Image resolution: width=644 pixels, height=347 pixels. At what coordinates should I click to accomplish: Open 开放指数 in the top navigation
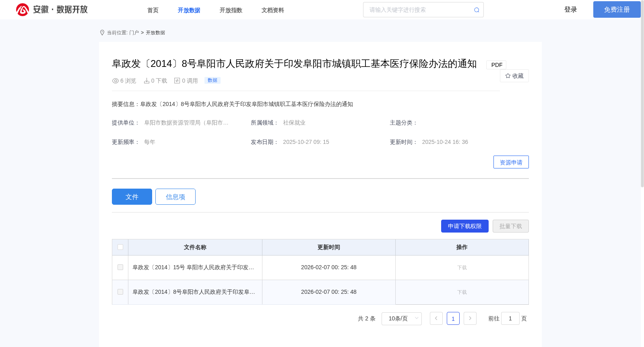[x=231, y=10]
